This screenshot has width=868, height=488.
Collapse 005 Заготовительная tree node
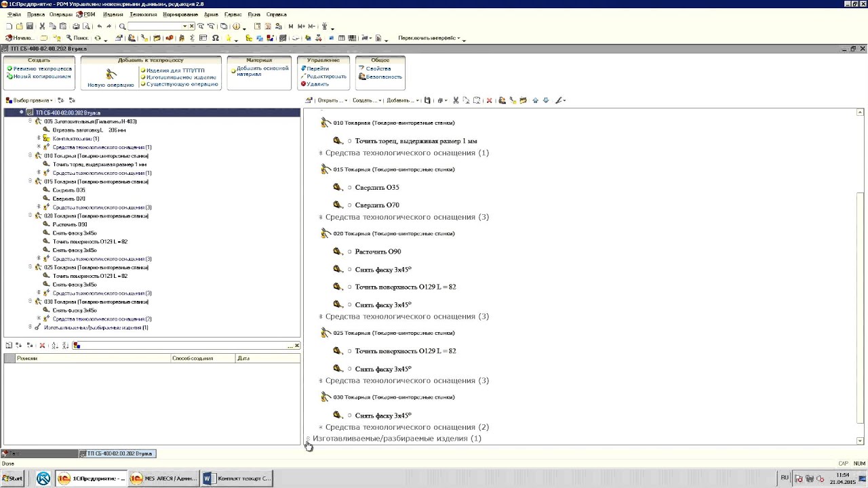point(30,121)
